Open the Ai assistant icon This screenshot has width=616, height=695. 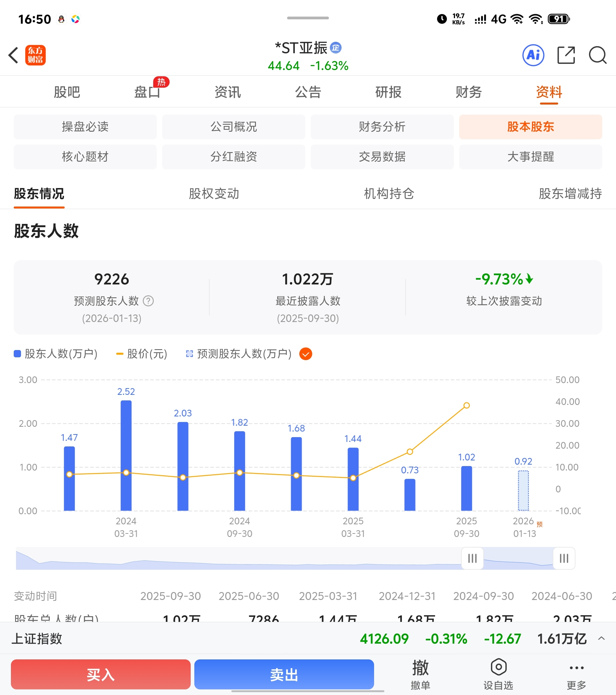pyautogui.click(x=533, y=55)
